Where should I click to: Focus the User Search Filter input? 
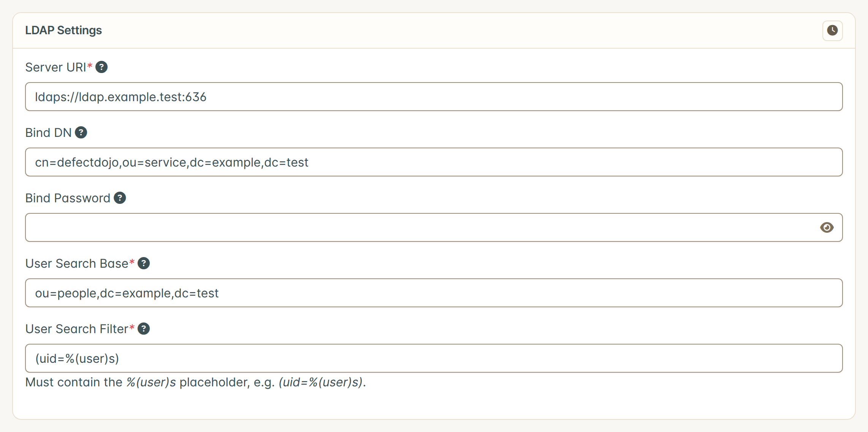point(434,358)
